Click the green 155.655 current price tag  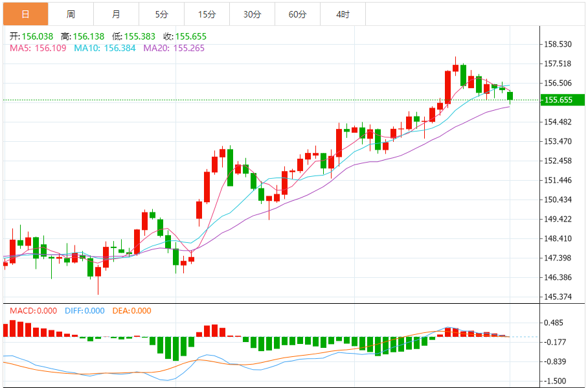(561, 100)
